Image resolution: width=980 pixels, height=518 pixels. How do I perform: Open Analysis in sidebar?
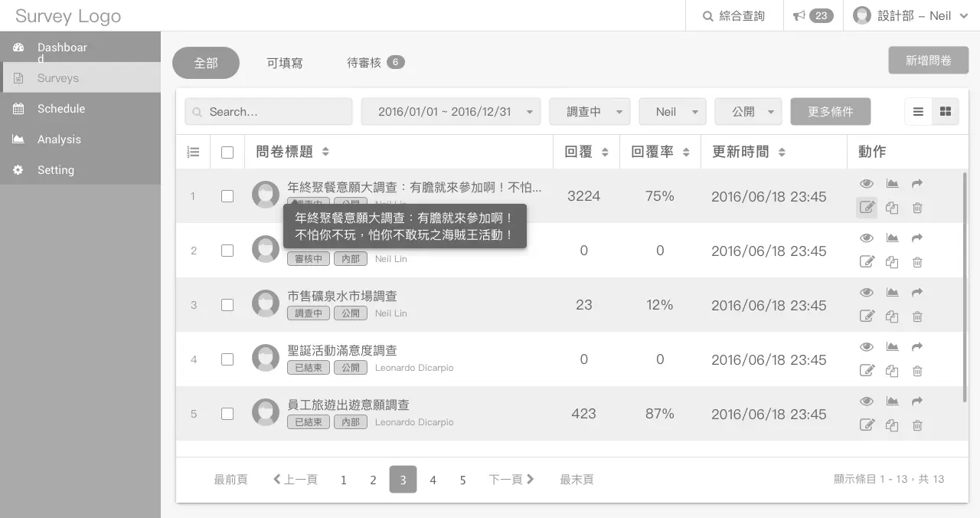(x=80, y=139)
